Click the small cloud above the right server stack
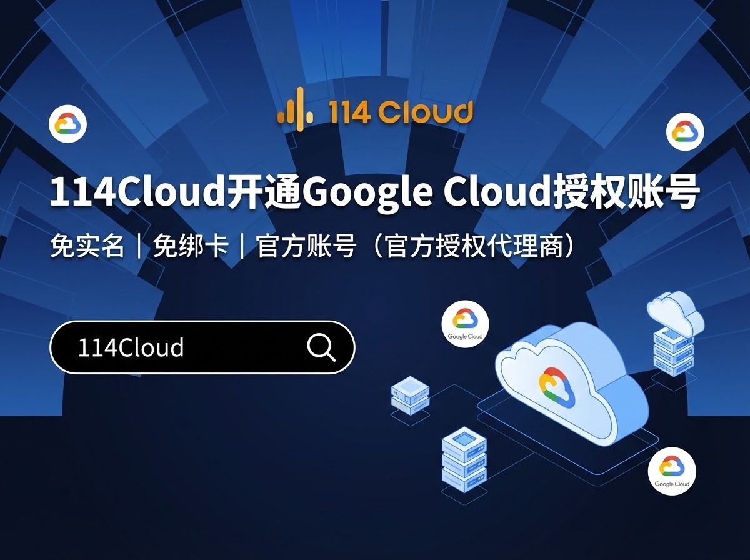The width and height of the screenshot is (750, 560). tap(676, 310)
